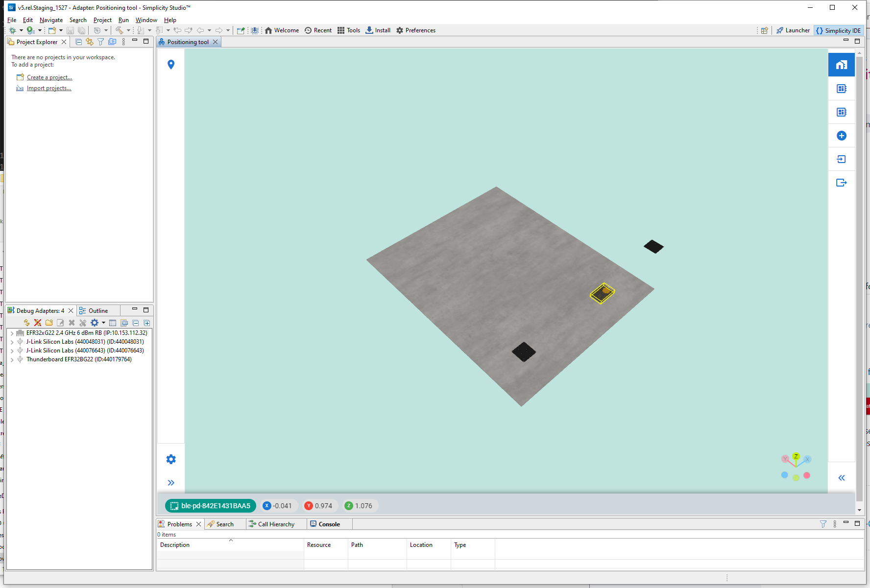Open Positioning tool settings gear

coord(170,459)
